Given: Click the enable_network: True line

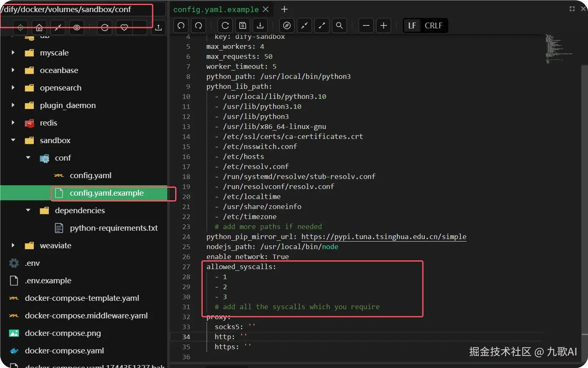Looking at the screenshot, I should coord(247,257).
